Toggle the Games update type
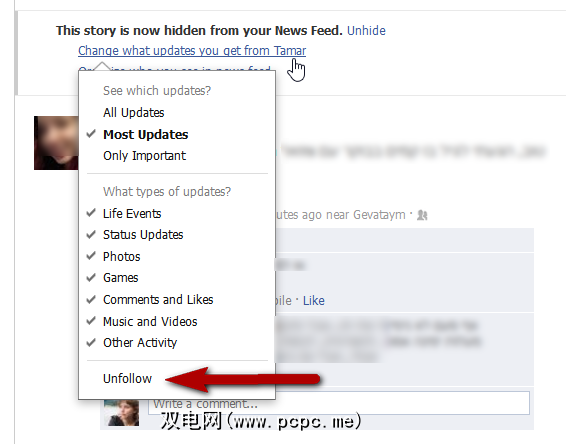The image size is (566, 444). click(x=121, y=278)
